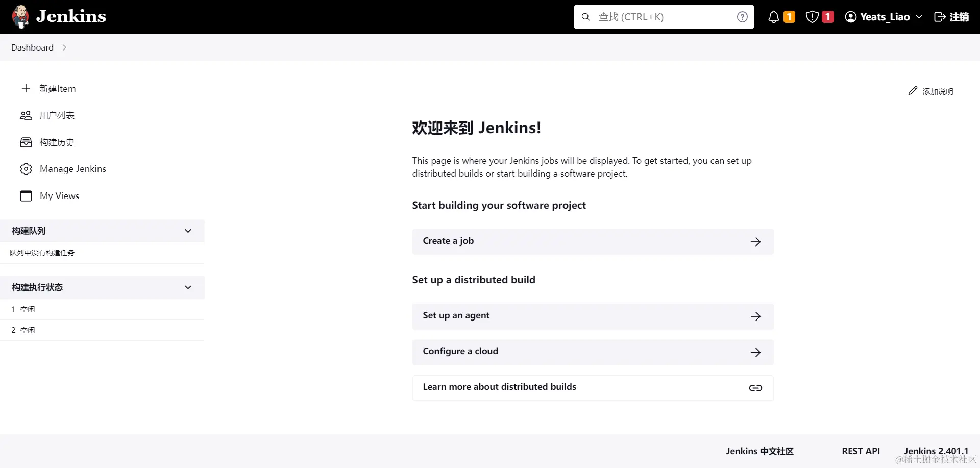Open the search help question mark icon
Screen dimensions: 980x468
(x=742, y=17)
